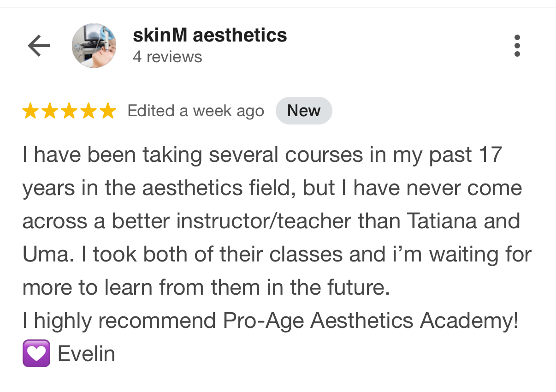Click the third yellow rating star
This screenshot has width=556, height=392.
coord(69,111)
